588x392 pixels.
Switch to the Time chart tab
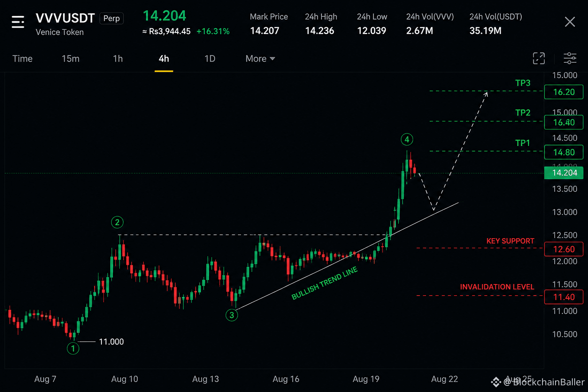point(23,59)
